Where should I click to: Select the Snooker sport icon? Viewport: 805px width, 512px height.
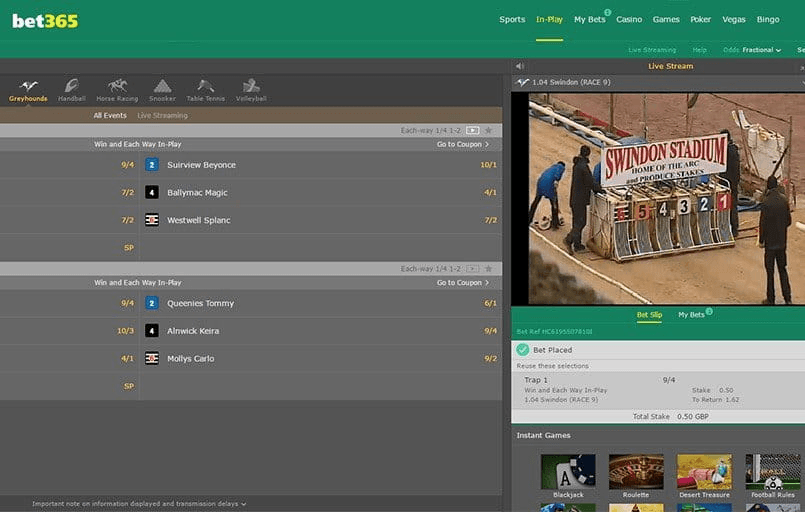click(x=162, y=90)
